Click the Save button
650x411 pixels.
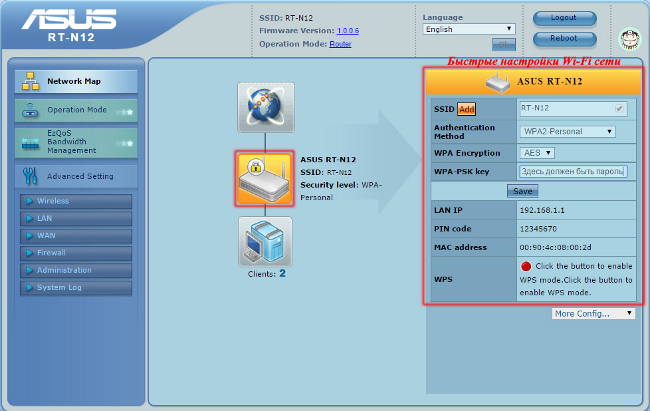click(x=523, y=191)
